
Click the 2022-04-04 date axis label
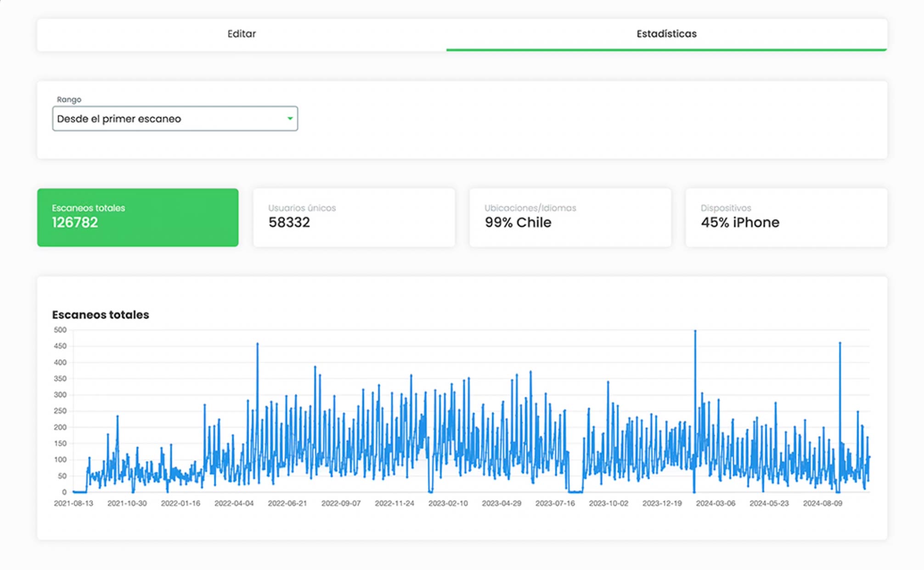click(x=234, y=503)
